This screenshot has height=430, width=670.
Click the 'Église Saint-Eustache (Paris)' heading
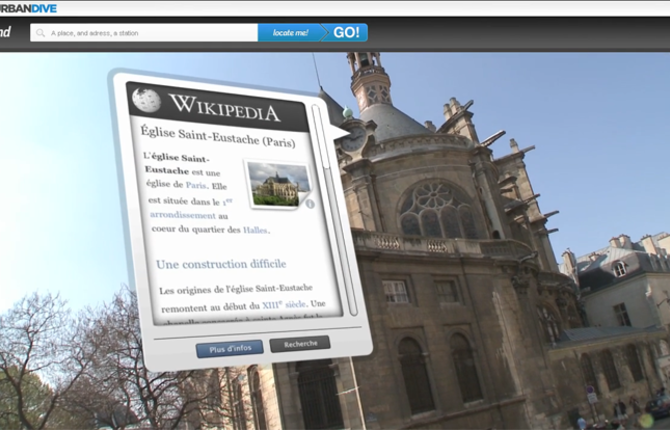click(218, 137)
